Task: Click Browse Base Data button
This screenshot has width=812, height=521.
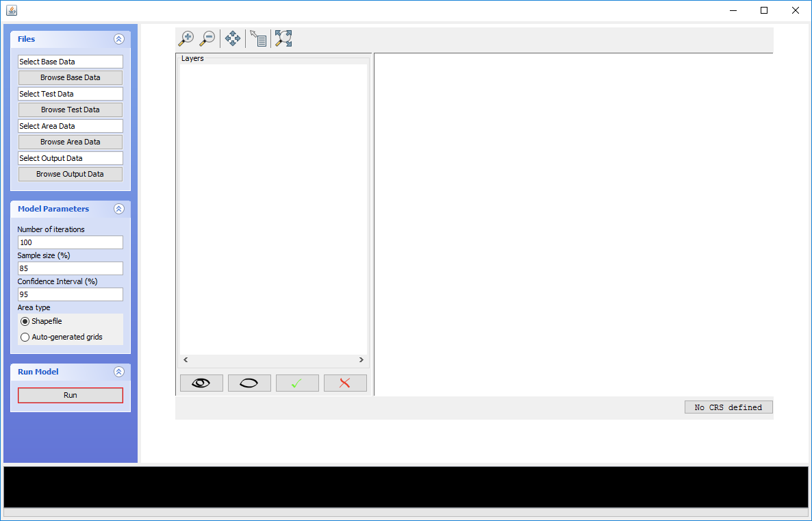Action: [x=71, y=77]
